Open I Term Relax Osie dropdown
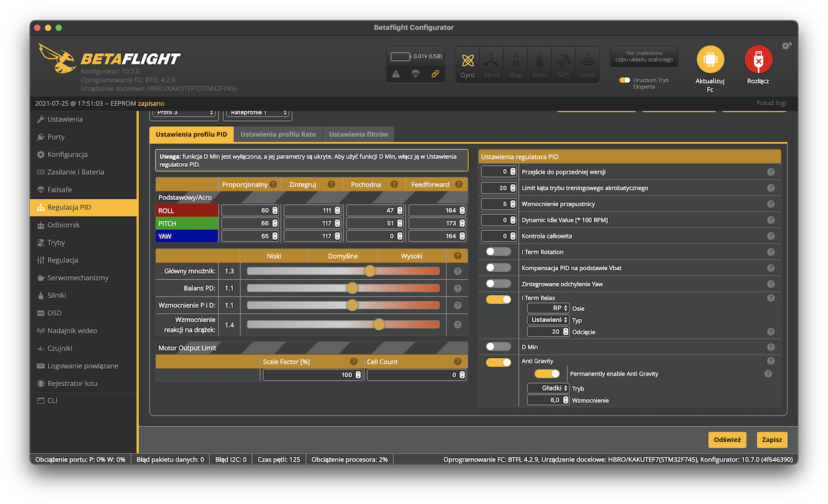This screenshot has height=504, width=828. [x=548, y=309]
